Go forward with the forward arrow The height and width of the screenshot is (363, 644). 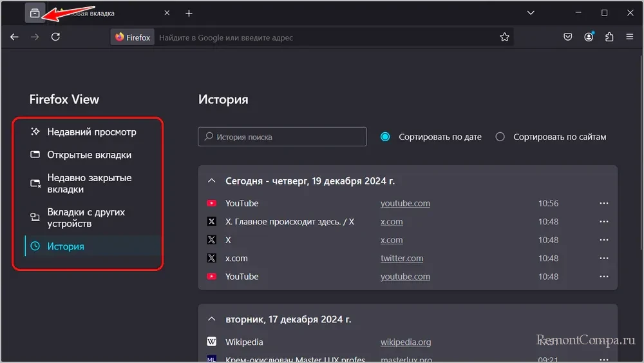[35, 37]
